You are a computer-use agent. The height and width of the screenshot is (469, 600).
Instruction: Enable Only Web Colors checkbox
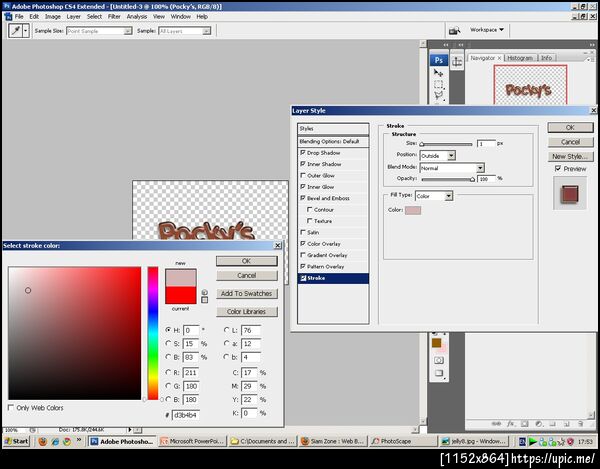[x=11, y=408]
